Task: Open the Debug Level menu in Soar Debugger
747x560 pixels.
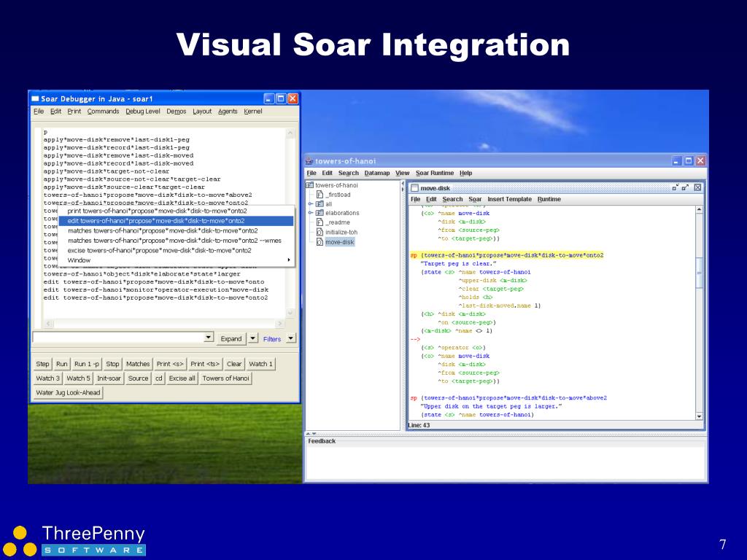Action: [142, 112]
